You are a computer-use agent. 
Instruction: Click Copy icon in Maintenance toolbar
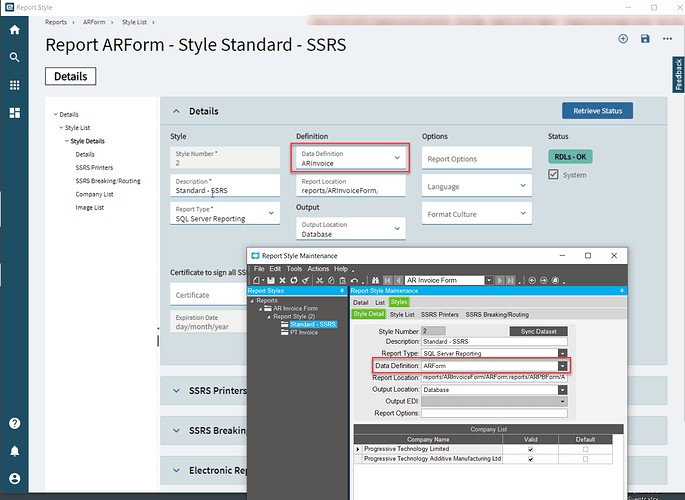[x=331, y=280]
